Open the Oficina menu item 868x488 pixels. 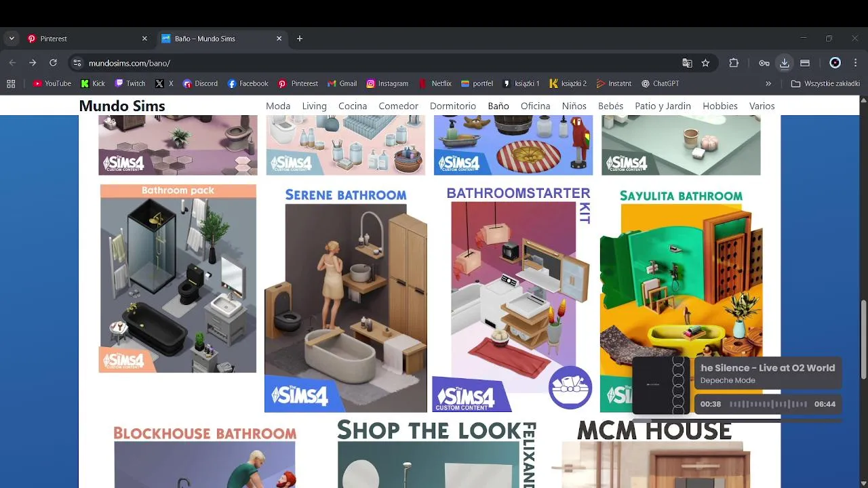(536, 106)
